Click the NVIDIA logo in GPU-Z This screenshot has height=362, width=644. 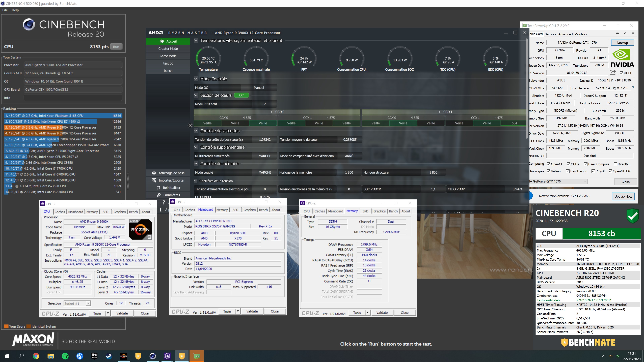623,58
